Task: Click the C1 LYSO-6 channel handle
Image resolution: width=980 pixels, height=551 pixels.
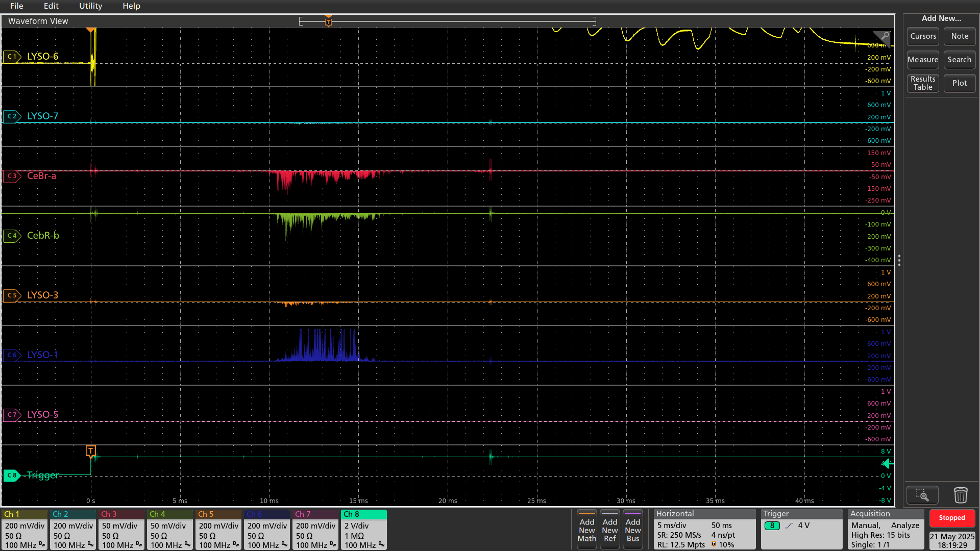Action: point(12,57)
